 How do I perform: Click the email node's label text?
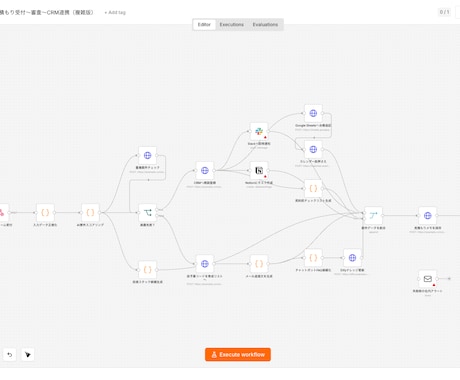428,291
